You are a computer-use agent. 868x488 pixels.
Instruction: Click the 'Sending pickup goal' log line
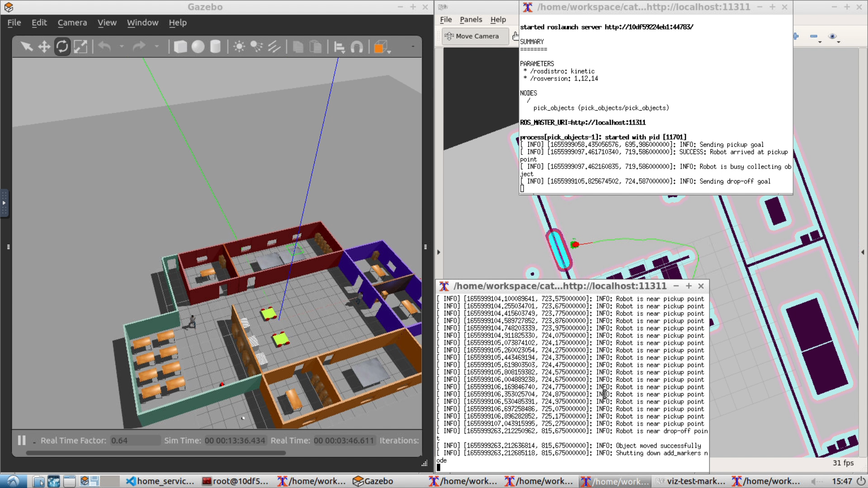[642, 145]
